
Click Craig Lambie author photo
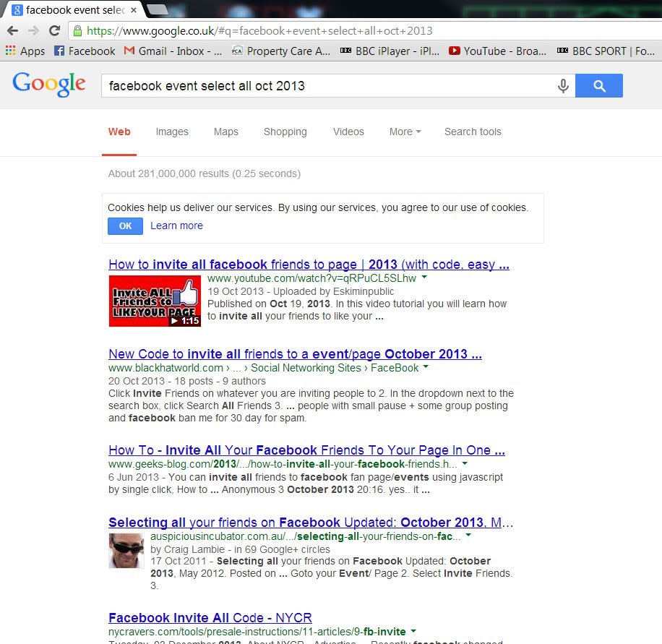click(x=126, y=551)
